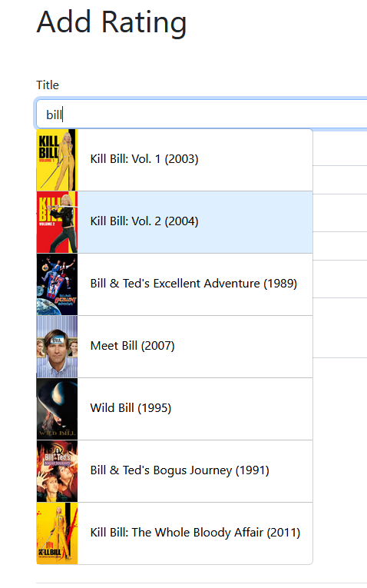
Task: Click the red Kill Bill Volume 2 poster
Action: [x=57, y=222]
